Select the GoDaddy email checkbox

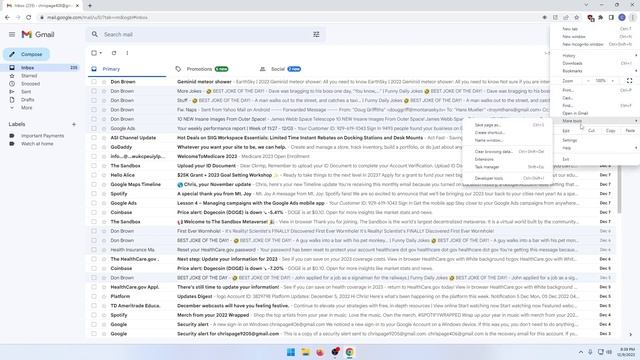tap(94, 147)
